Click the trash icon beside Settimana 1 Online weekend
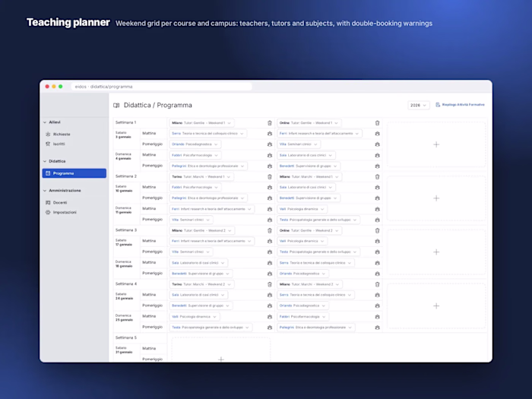Image resolution: width=532 pixels, height=399 pixels. pos(377,123)
